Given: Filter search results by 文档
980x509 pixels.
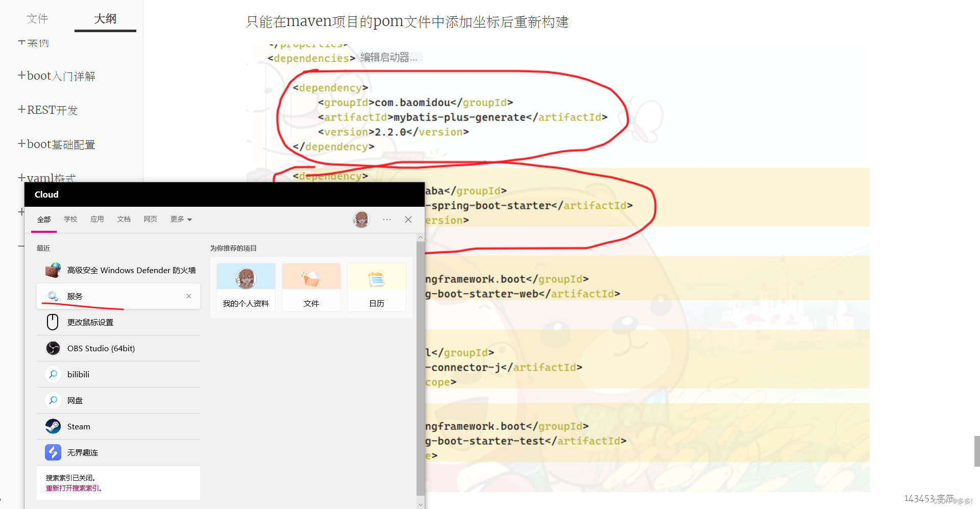Looking at the screenshot, I should [x=124, y=219].
